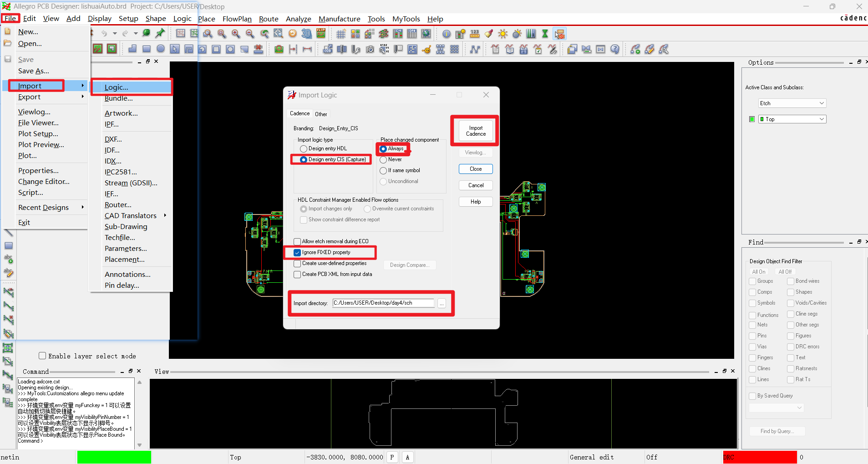Viewport: 868px width, 464px height.
Task: Click the ODB export icon
Action: tap(328, 49)
